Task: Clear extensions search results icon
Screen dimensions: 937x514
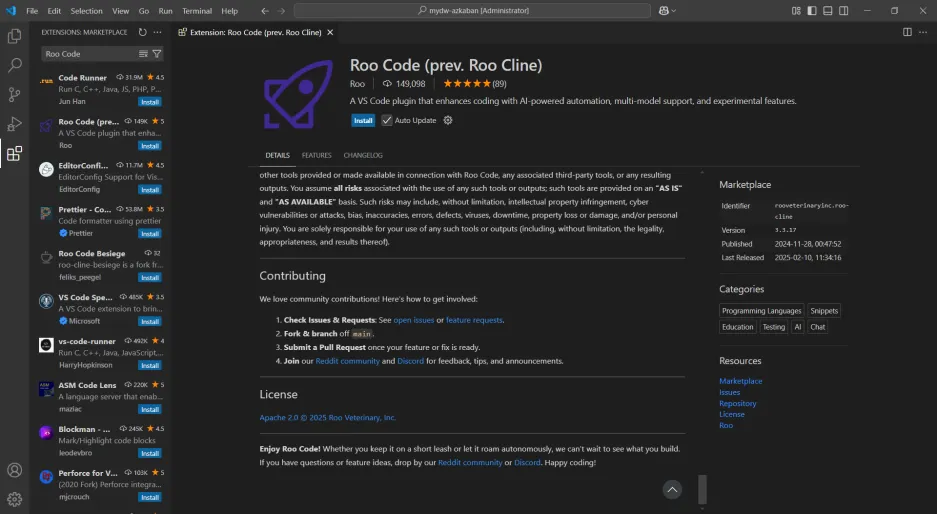Action: pyautogui.click(x=143, y=54)
